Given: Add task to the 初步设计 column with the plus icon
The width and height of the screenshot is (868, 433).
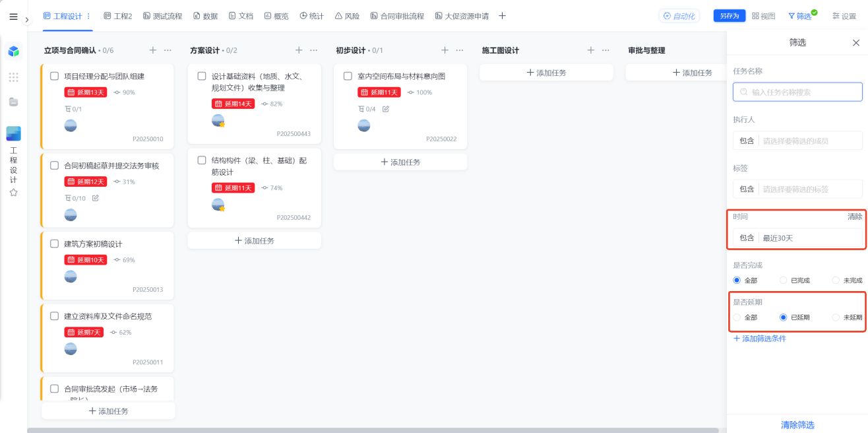Looking at the screenshot, I should [x=445, y=50].
